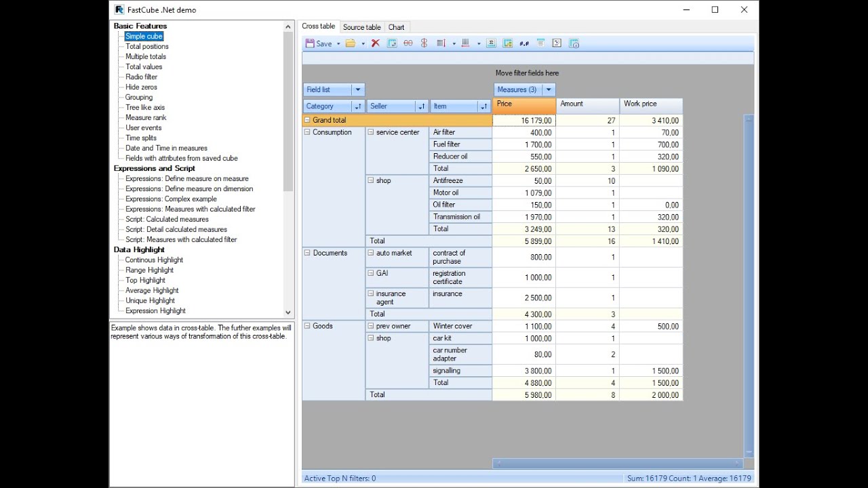Open a cube with the folder icon

(351, 43)
